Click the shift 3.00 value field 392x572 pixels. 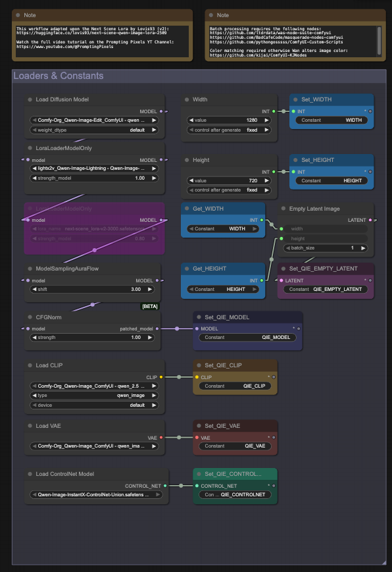tap(92, 290)
